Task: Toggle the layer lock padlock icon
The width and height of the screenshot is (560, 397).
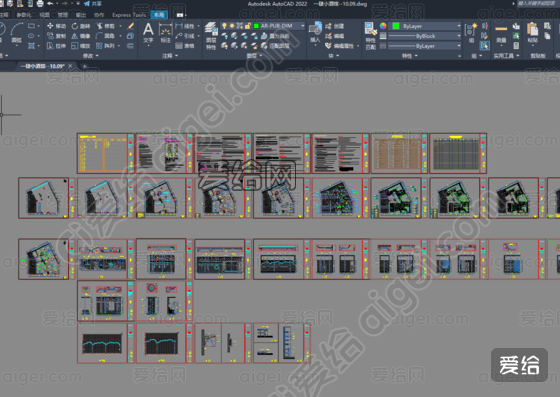Action: 248,26
